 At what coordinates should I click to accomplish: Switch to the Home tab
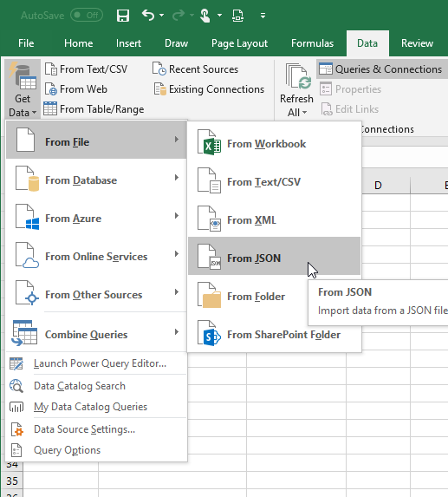click(79, 43)
